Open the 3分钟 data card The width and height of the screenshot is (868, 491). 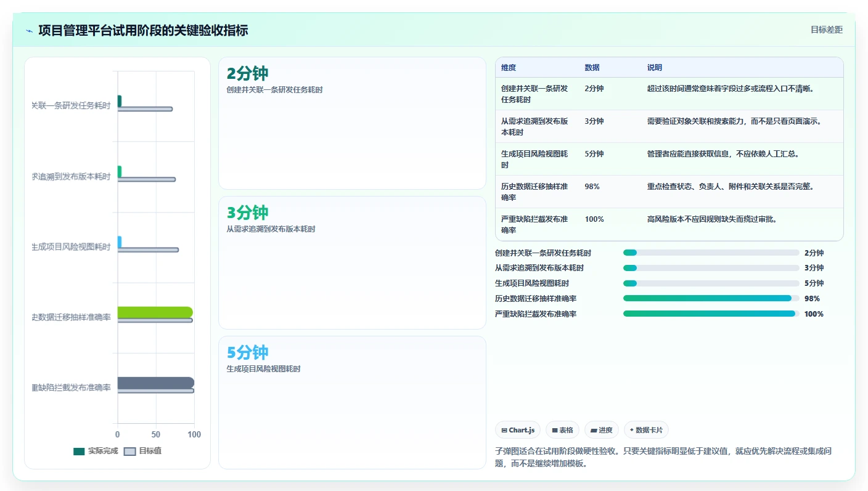pyautogui.click(x=352, y=262)
